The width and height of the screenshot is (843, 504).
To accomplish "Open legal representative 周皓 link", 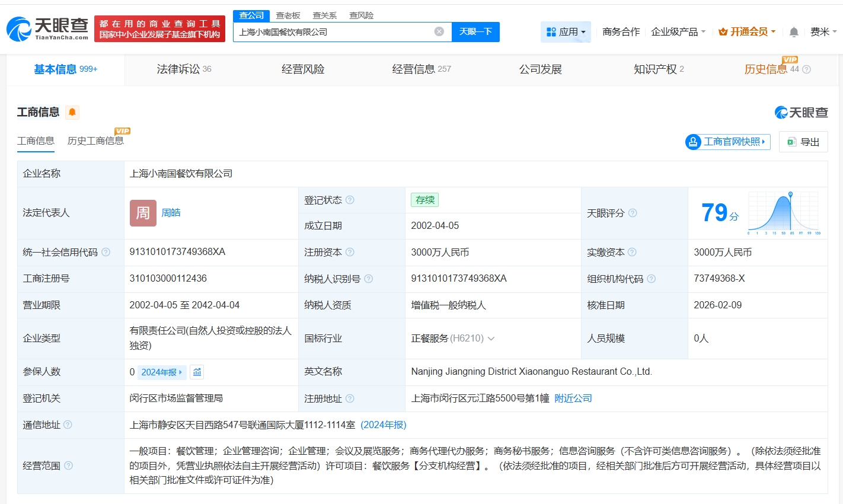I will pos(171,213).
